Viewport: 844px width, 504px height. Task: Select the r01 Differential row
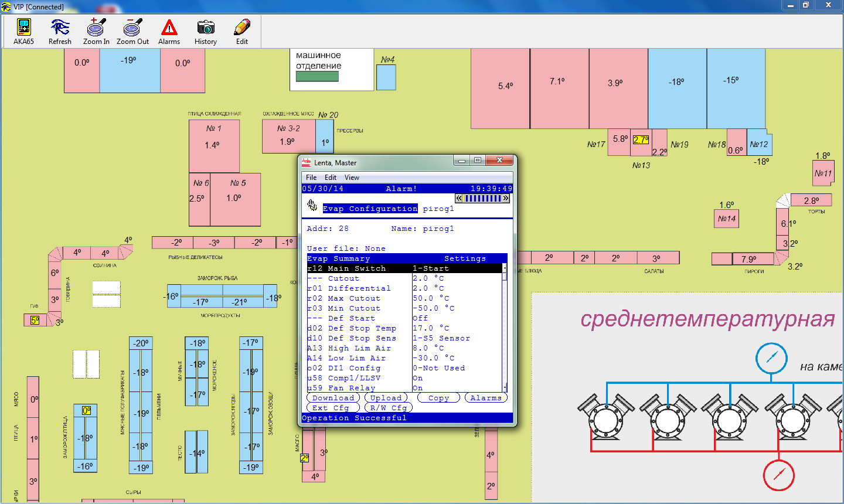[404, 288]
